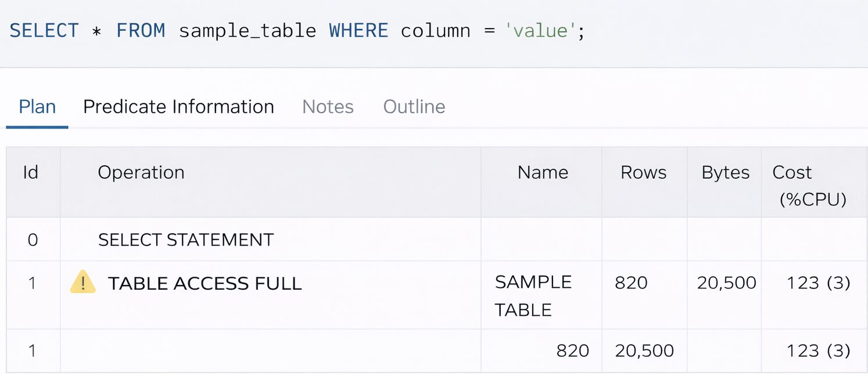Click the Id 0 cell

coord(33,240)
